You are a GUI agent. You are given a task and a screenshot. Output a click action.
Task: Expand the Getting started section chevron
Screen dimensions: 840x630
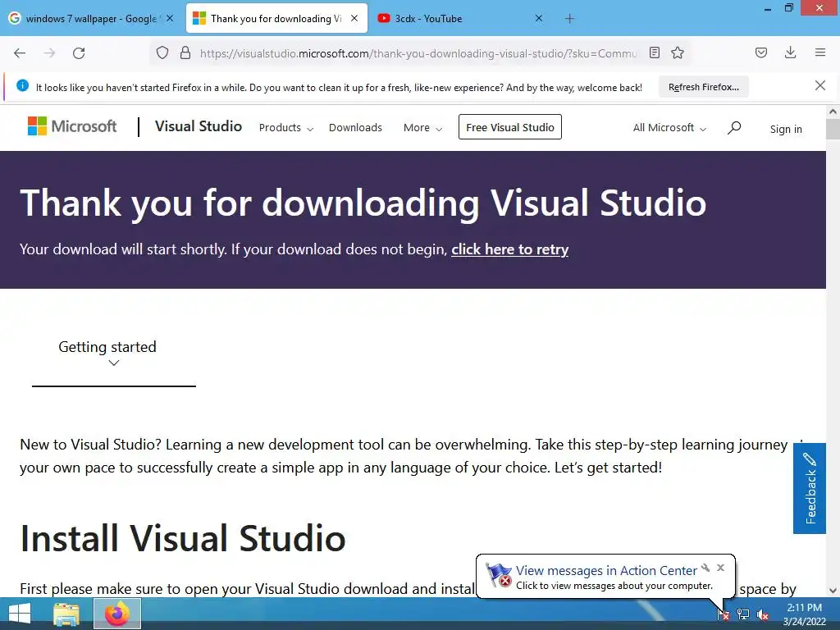pos(113,363)
